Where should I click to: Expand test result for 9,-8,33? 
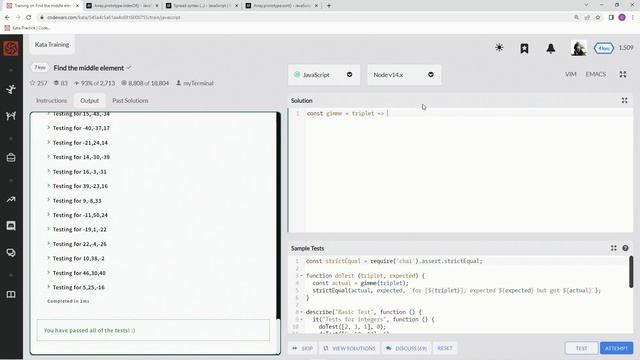pyautogui.click(x=74, y=201)
